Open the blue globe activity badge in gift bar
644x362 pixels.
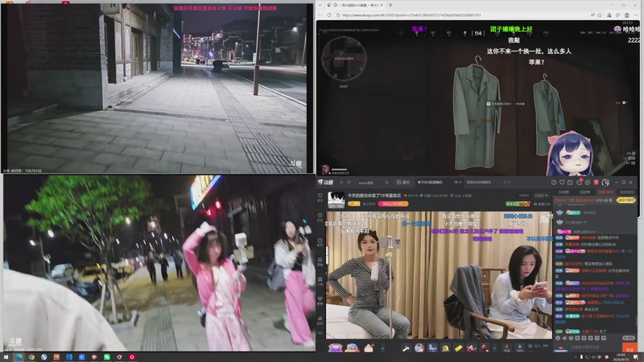352,348
